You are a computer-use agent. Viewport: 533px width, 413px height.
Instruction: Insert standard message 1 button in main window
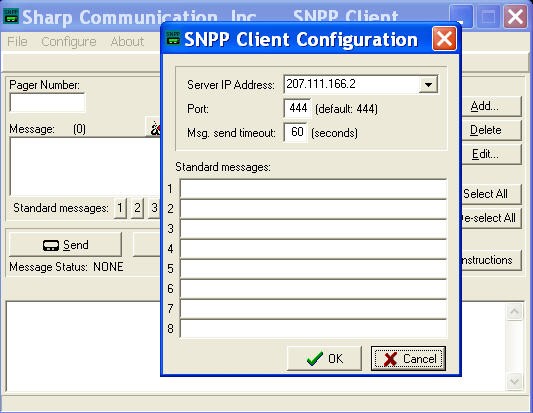pyautogui.click(x=120, y=208)
